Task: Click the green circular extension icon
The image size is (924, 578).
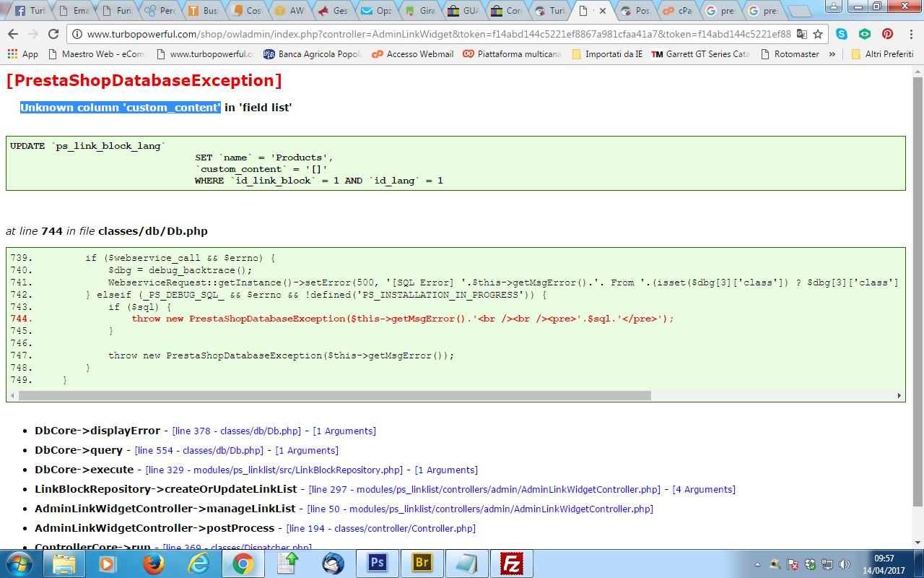Action: coord(865,34)
